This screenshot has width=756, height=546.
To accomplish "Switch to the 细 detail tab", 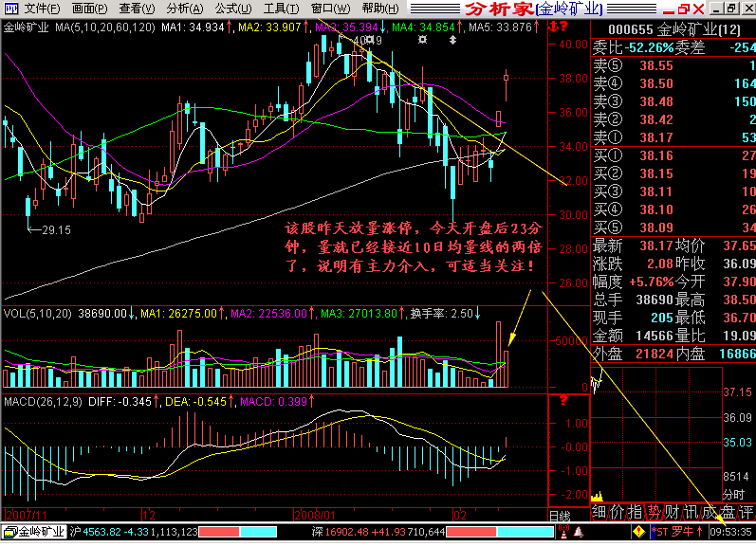I will click(599, 514).
